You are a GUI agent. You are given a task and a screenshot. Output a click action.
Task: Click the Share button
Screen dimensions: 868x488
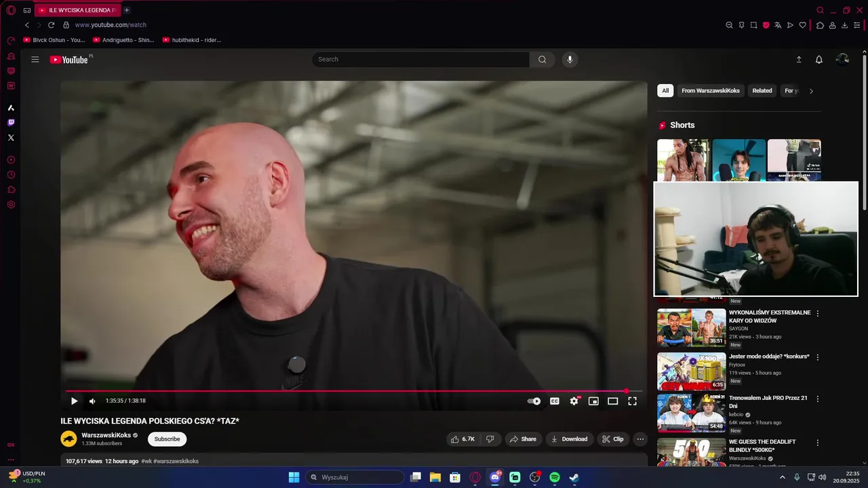pyautogui.click(x=523, y=439)
